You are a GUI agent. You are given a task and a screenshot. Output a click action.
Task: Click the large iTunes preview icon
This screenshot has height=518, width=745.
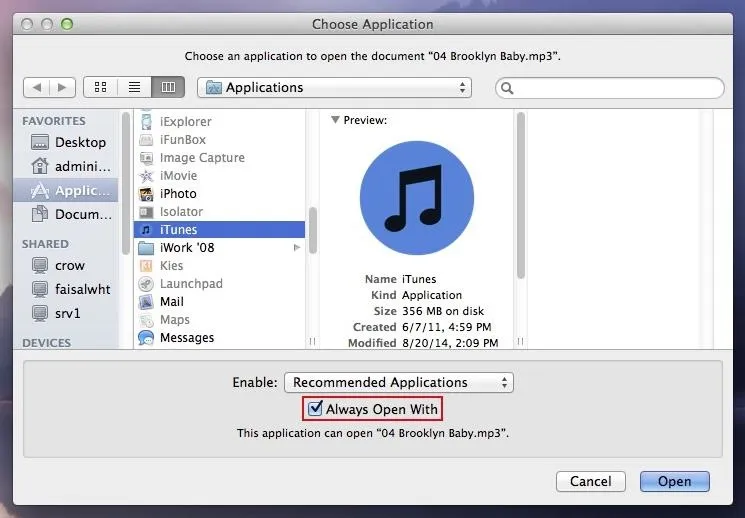pyautogui.click(x=417, y=198)
